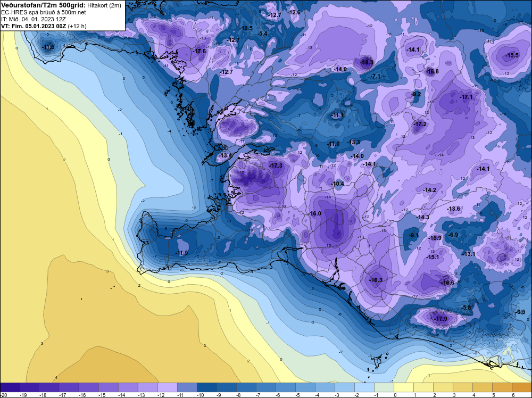Select the legend swatch between -12 and -11

coord(187,387)
